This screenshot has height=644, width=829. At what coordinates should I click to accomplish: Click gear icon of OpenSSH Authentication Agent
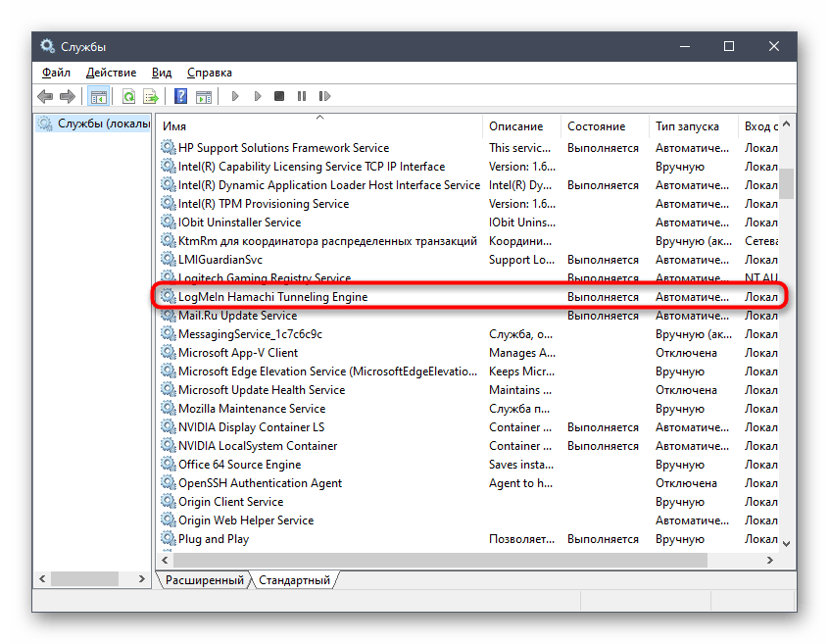169,482
